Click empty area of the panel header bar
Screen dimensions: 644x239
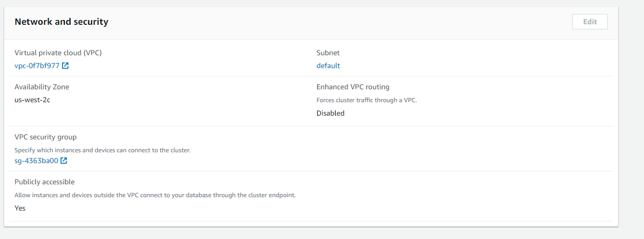(x=336, y=22)
